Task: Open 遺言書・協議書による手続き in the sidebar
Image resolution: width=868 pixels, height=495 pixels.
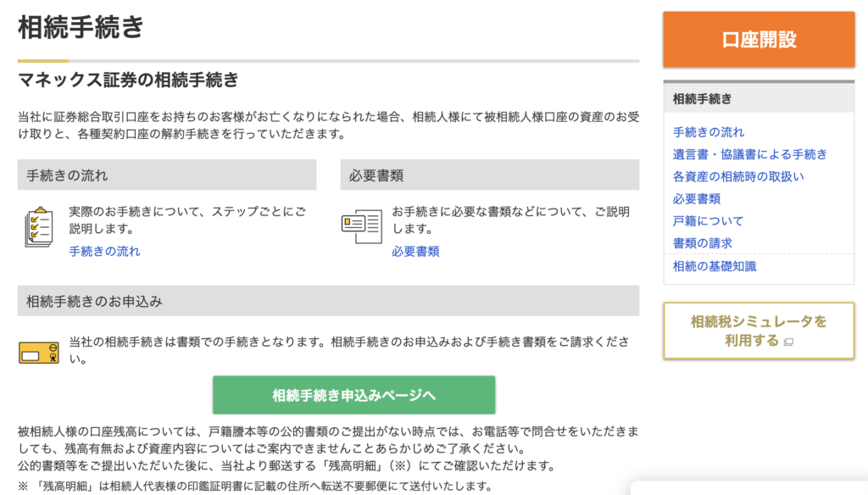Action: [x=749, y=154]
